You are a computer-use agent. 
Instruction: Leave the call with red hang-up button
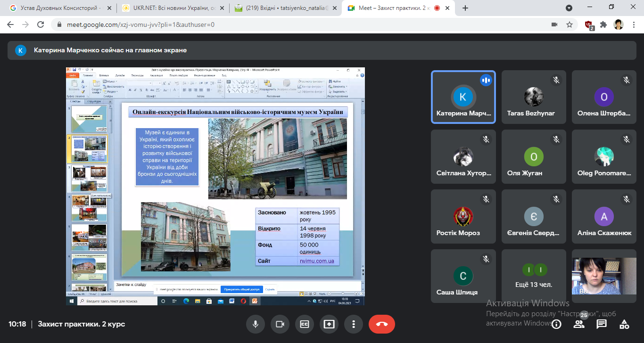[x=382, y=324]
